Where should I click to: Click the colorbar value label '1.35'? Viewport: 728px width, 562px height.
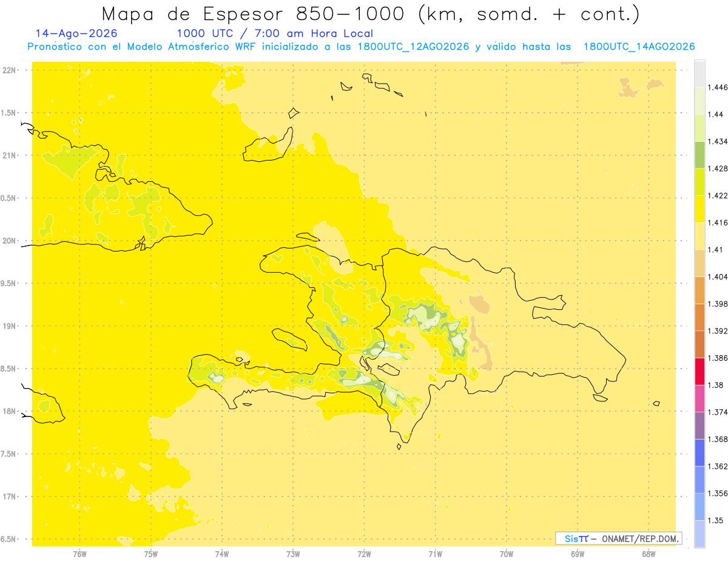pos(715,520)
